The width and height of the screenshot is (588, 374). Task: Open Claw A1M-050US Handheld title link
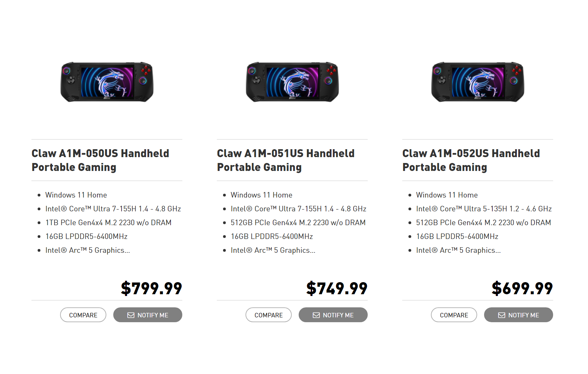coord(100,160)
